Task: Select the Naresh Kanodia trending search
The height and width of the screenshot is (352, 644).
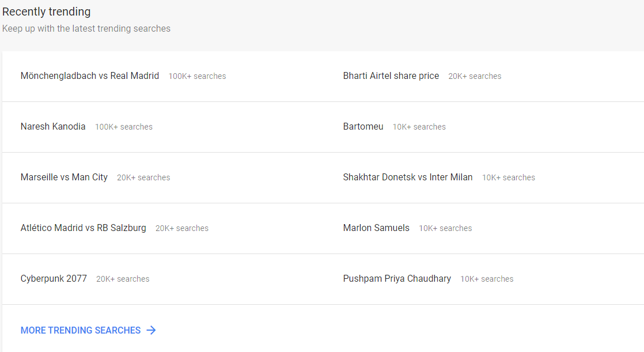Action: click(53, 127)
